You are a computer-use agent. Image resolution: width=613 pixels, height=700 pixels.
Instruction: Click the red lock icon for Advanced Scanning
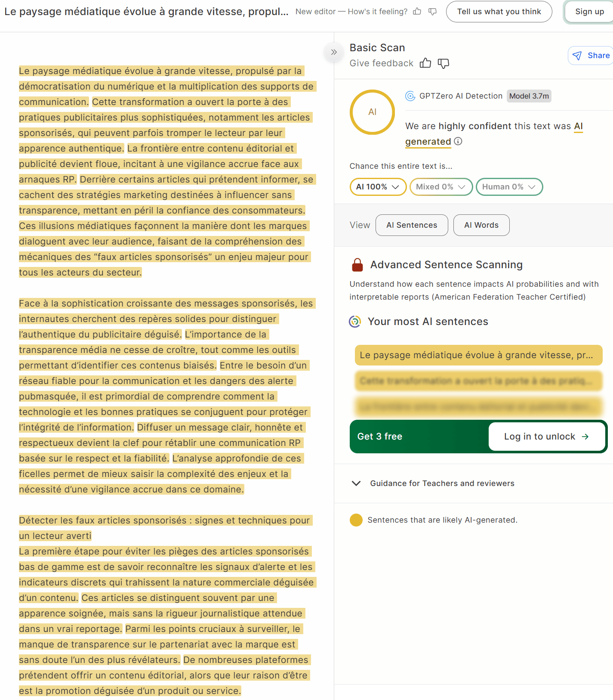point(357,265)
